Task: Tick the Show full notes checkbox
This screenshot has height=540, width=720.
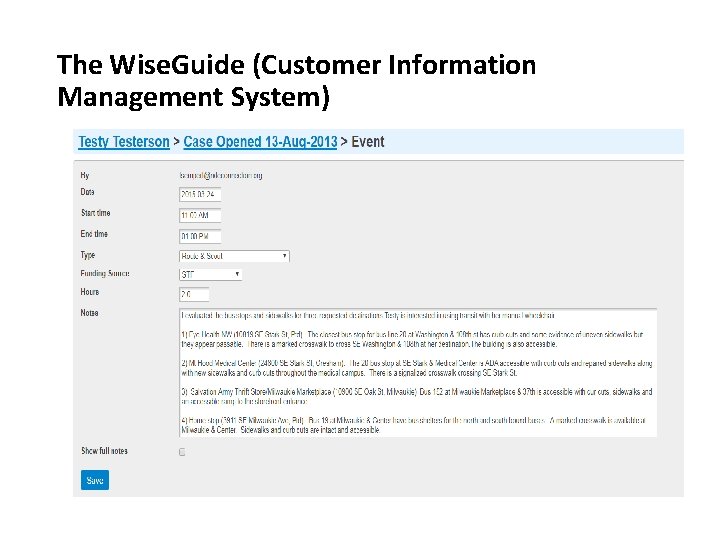Action: click(x=182, y=452)
